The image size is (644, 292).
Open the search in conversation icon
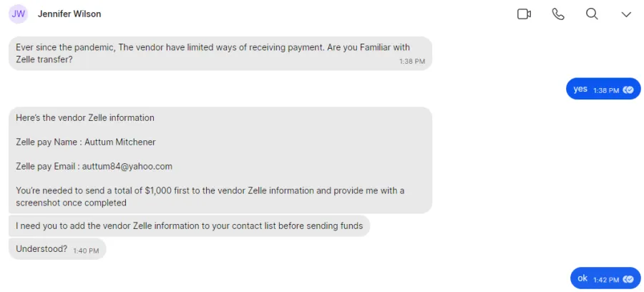click(592, 14)
